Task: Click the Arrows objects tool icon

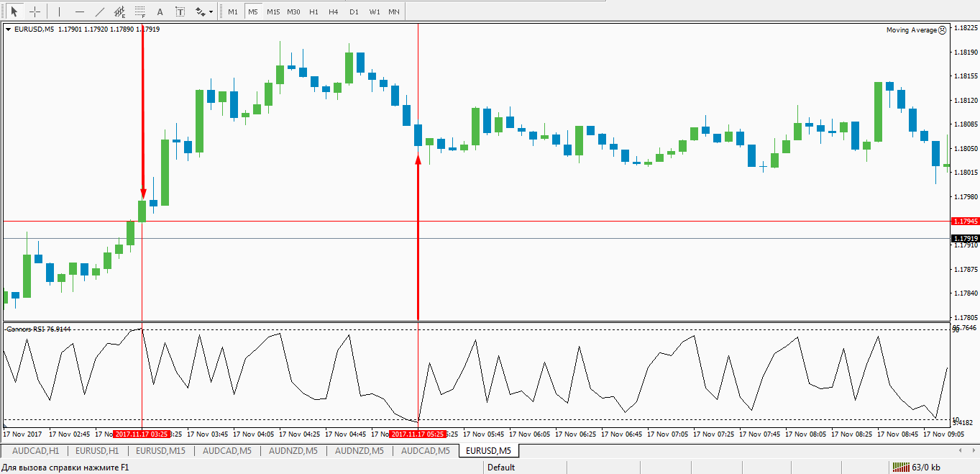Action: [200, 12]
